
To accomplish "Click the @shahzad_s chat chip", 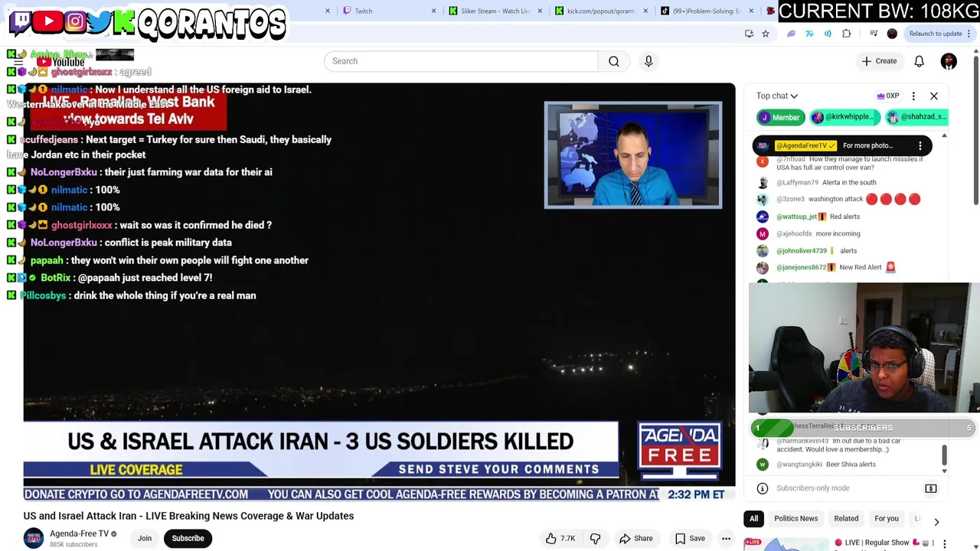I will pos(916,117).
